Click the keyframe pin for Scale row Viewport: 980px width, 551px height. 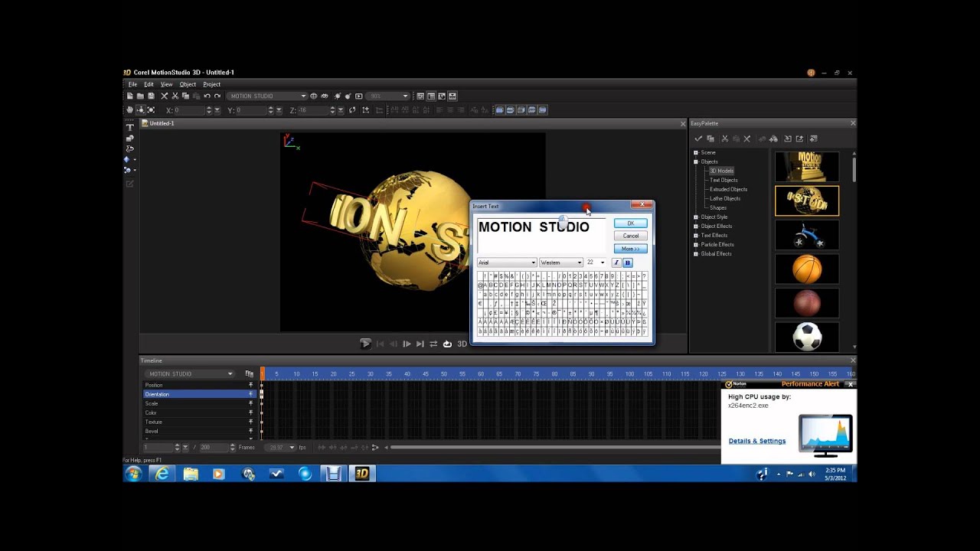point(250,403)
